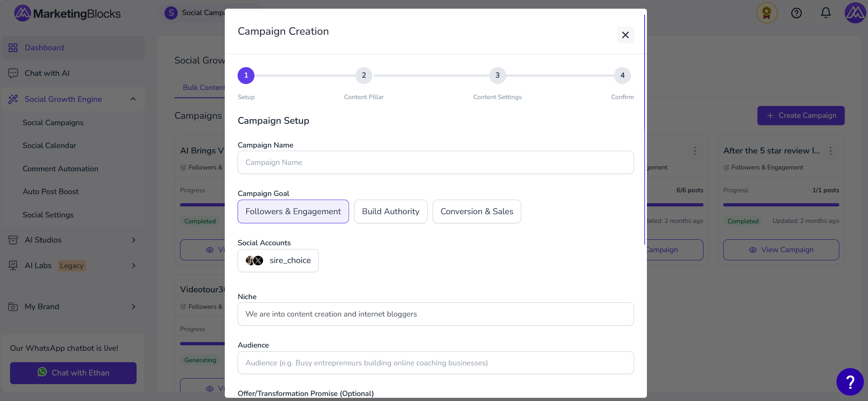The image size is (868, 401).
Task: Click the award badge icon in header
Action: pos(767,13)
